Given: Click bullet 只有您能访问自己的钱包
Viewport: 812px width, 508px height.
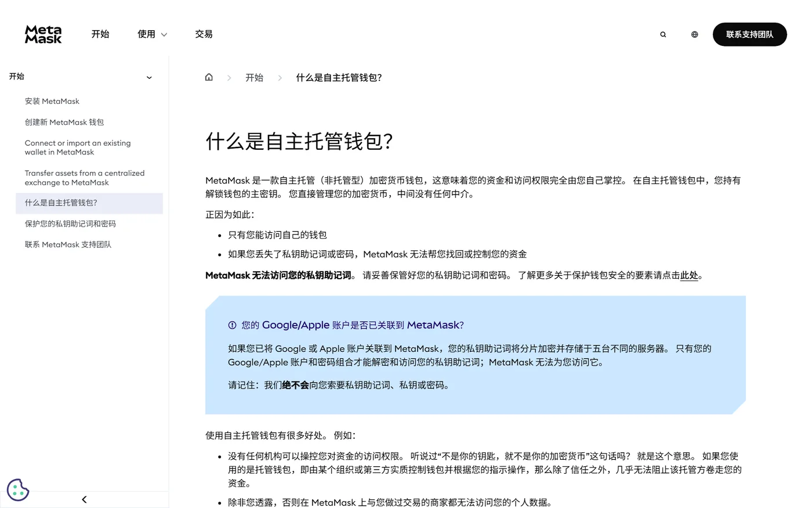Looking at the screenshot, I should click(x=277, y=235).
